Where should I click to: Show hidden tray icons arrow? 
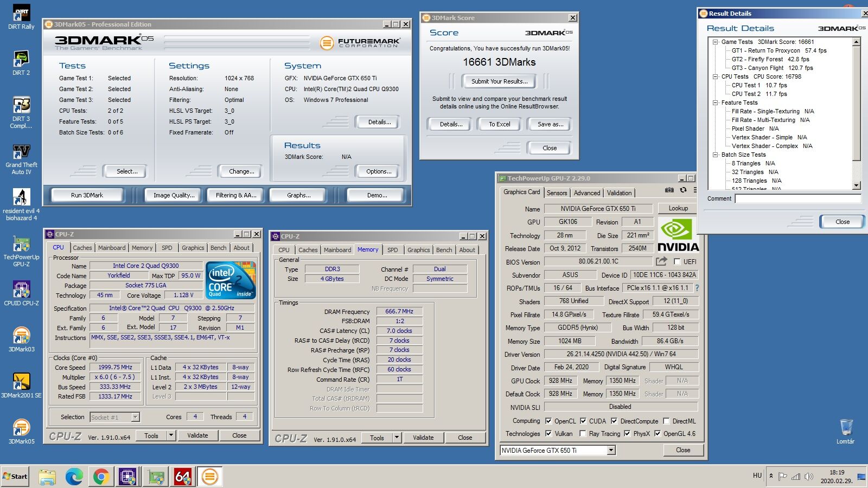[x=771, y=476]
